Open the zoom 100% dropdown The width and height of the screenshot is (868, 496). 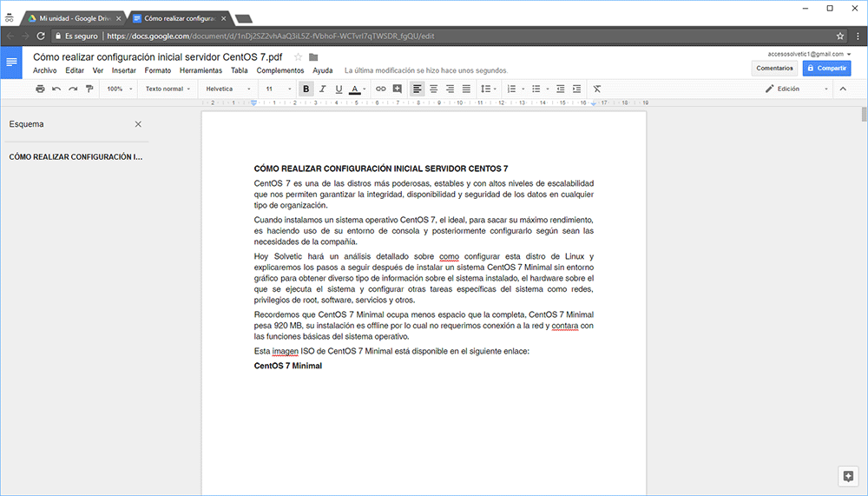click(120, 89)
